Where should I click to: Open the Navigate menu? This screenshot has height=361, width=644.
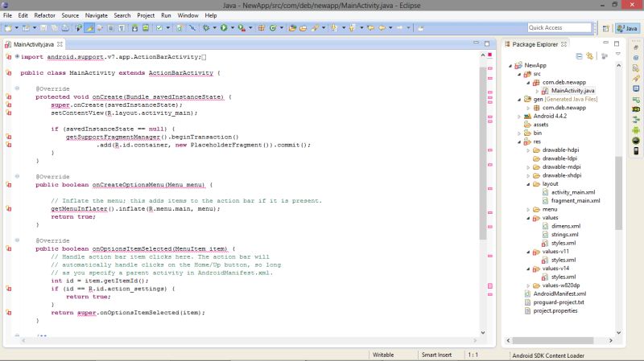coord(96,15)
